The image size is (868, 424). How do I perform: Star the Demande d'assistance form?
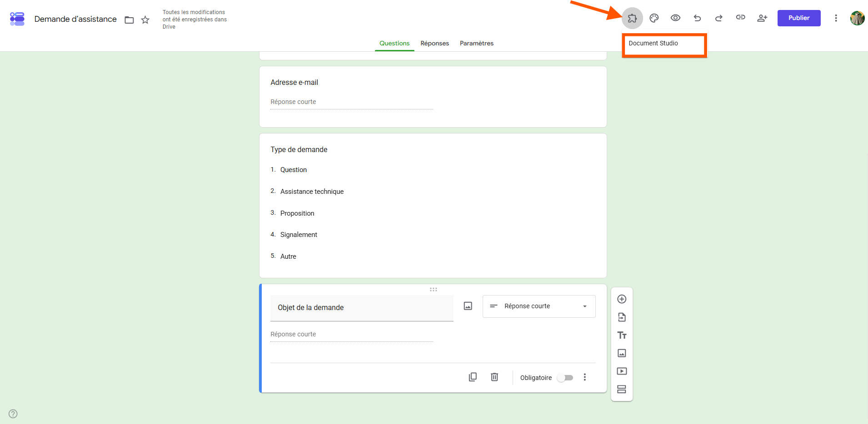click(x=145, y=20)
